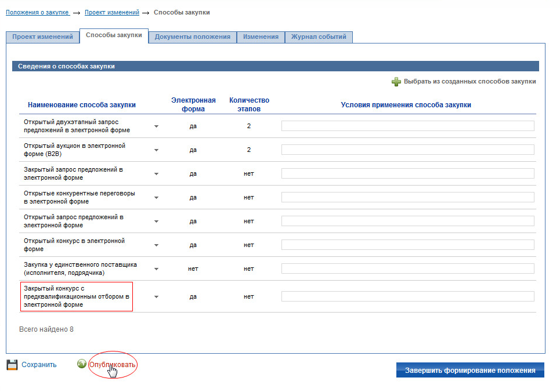
Task: Open dropdown for Открытые конкурентные переговоры row
Action: click(x=156, y=197)
